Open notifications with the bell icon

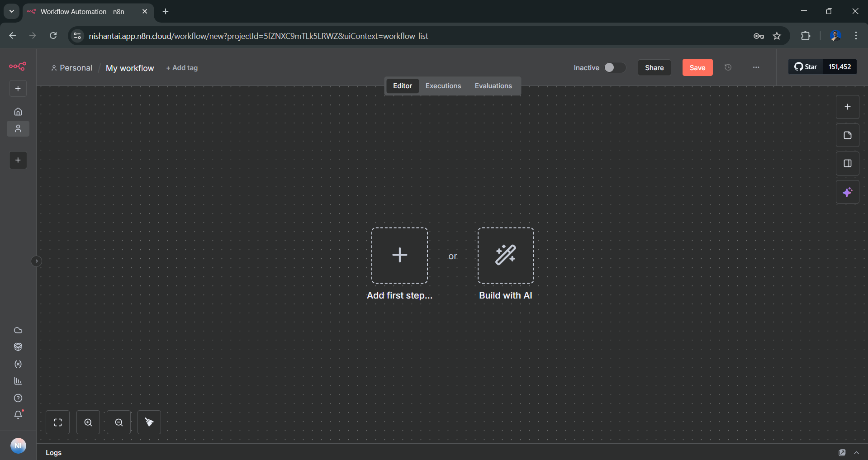tap(18, 415)
